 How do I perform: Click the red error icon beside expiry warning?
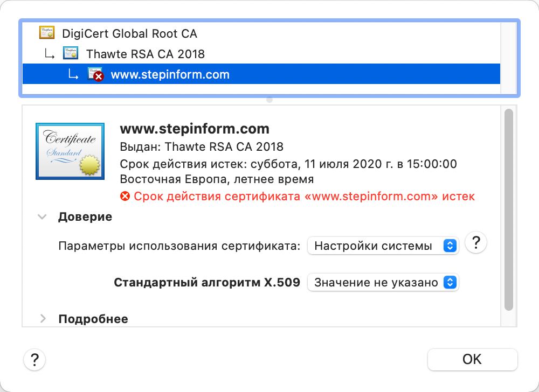click(x=125, y=197)
